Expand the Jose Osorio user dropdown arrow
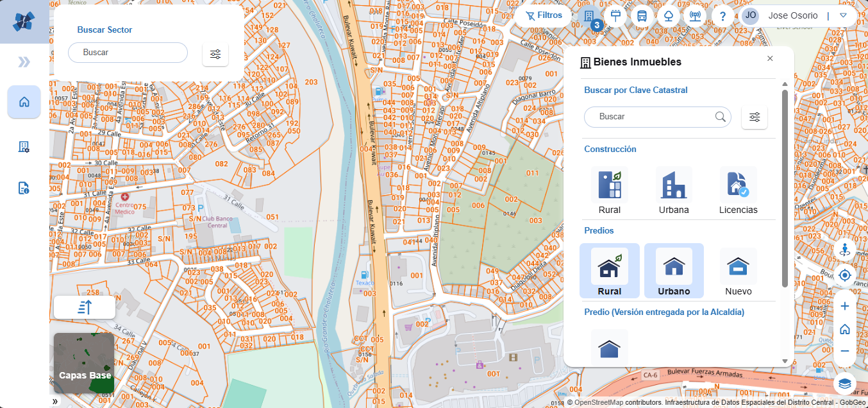The image size is (868, 408). point(843,15)
